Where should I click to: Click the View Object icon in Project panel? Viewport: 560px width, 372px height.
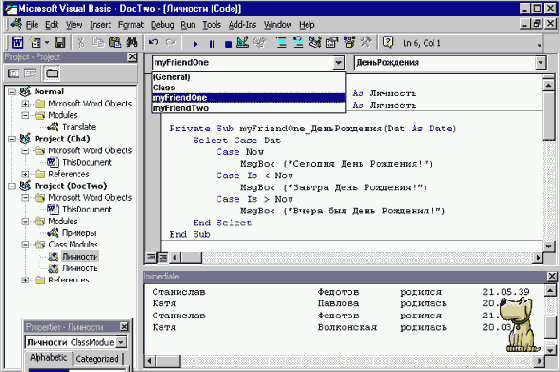[30, 74]
